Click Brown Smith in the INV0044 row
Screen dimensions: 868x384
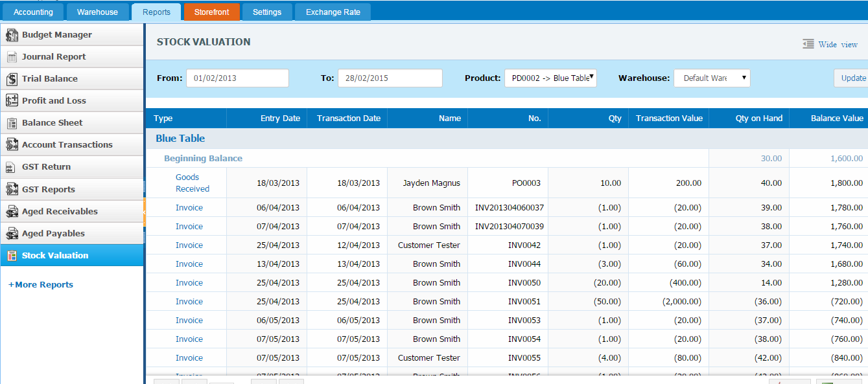point(436,264)
